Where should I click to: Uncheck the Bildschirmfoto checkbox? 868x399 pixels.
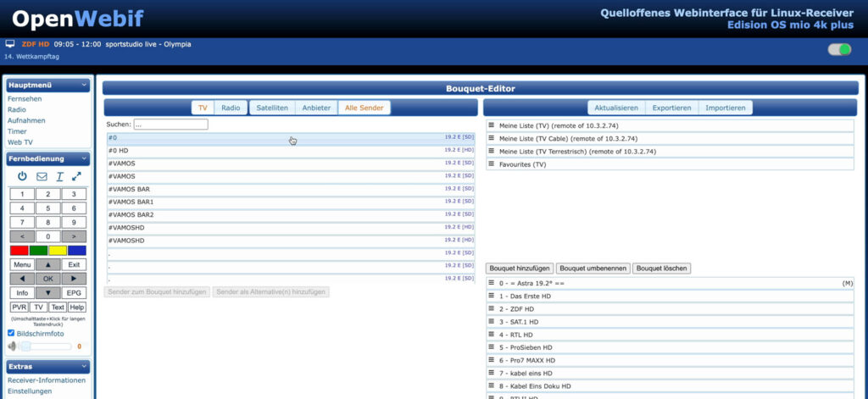(x=10, y=334)
